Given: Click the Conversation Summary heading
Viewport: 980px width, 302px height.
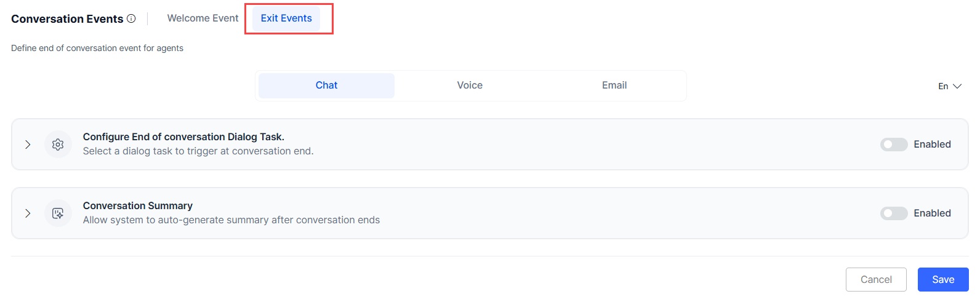Looking at the screenshot, I should tap(138, 205).
